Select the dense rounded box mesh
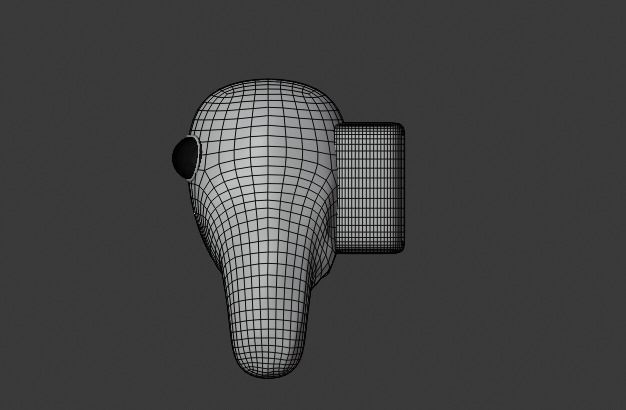This screenshot has height=410, width=626. 369,188
